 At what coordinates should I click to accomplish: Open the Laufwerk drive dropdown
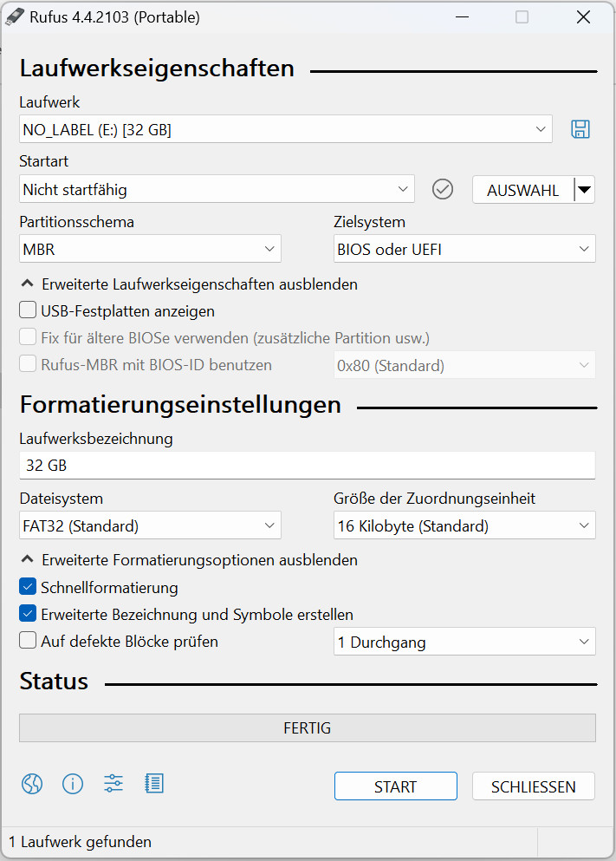coord(286,129)
